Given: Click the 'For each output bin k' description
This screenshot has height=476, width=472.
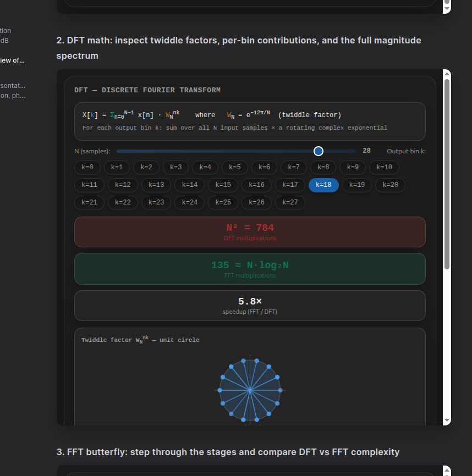Looking at the screenshot, I should click(235, 128).
